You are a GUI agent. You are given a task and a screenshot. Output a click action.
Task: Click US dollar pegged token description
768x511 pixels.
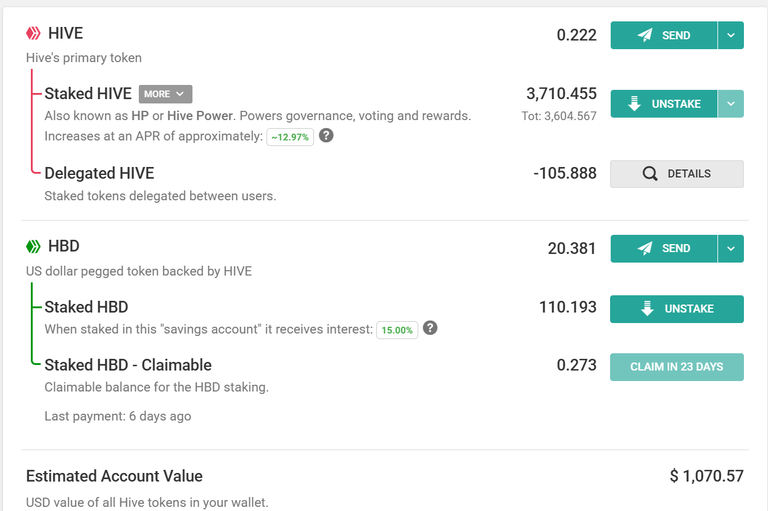(x=139, y=271)
